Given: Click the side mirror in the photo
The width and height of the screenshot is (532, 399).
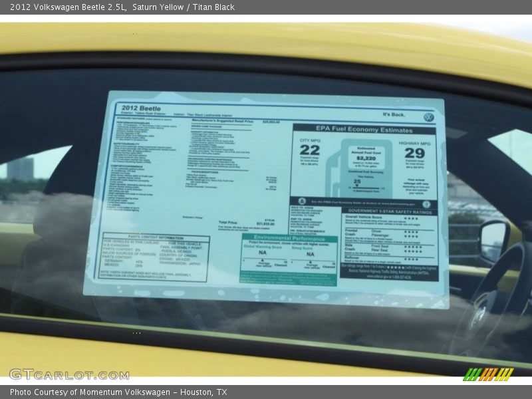Looking at the screenshot, I should [x=493, y=239].
